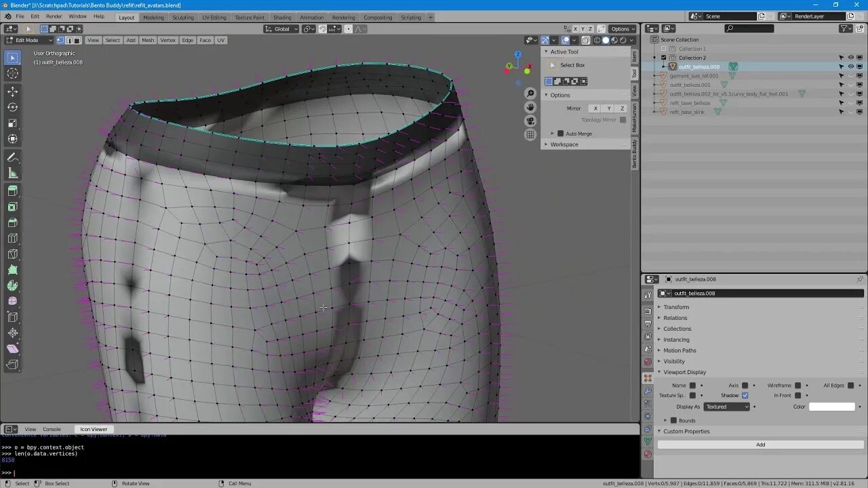Open the Display As dropdown showing Textured
The width and height of the screenshot is (868, 488).
click(727, 406)
